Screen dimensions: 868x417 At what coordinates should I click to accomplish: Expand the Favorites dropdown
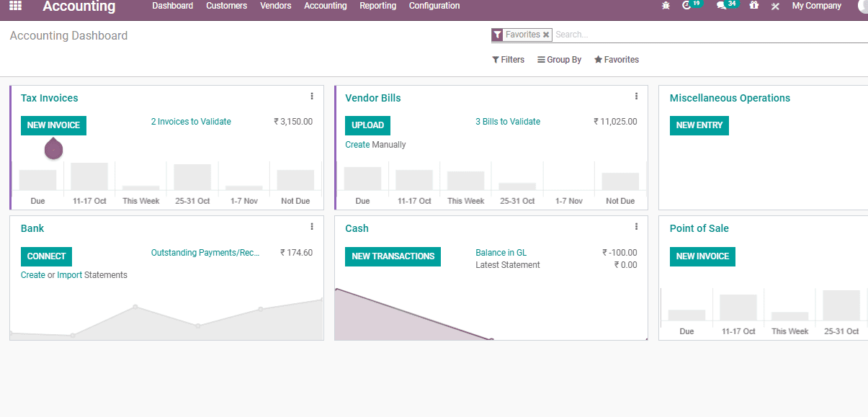616,59
